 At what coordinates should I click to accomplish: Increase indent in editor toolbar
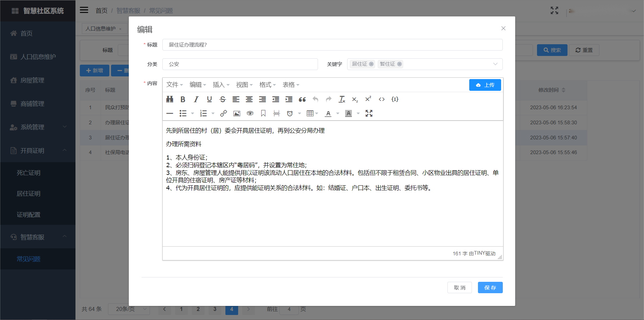[x=289, y=99]
